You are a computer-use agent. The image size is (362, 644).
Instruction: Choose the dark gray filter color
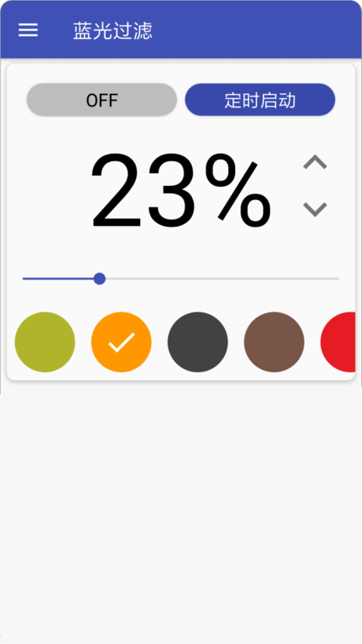click(x=198, y=342)
